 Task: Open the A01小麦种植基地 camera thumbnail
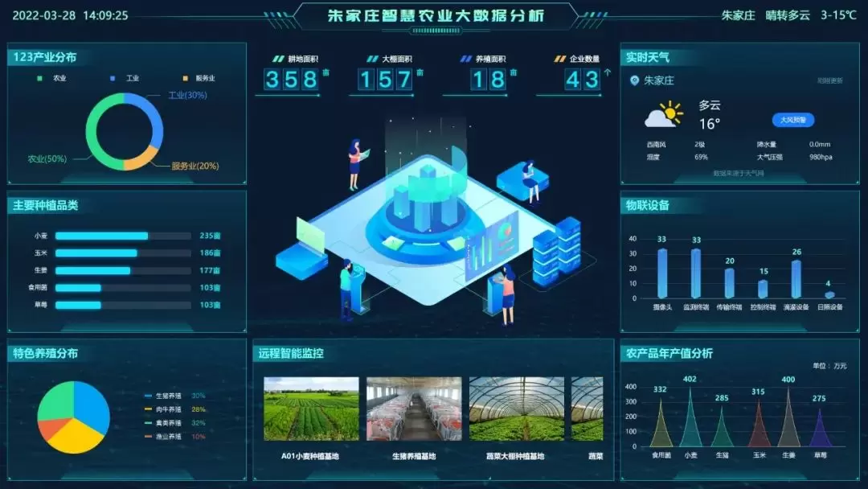(311, 409)
